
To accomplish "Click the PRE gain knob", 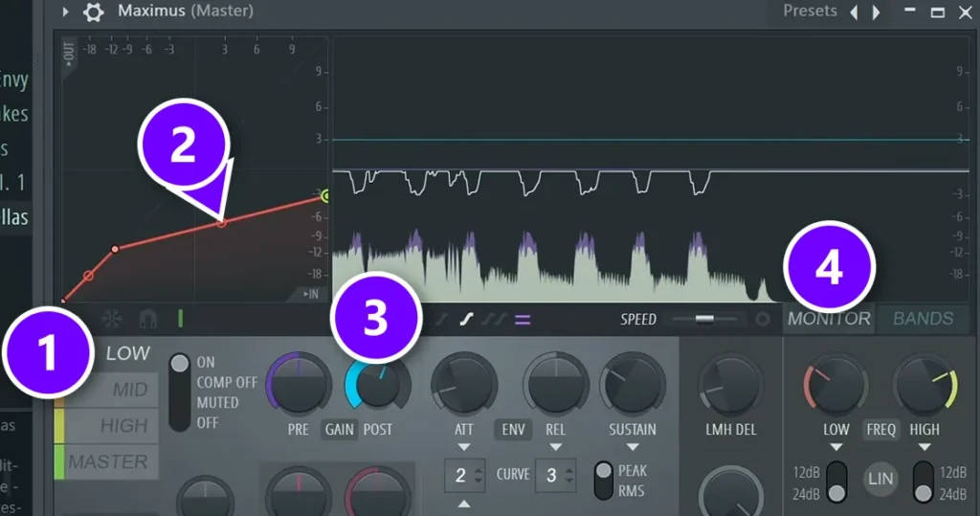I will pos(299,383).
